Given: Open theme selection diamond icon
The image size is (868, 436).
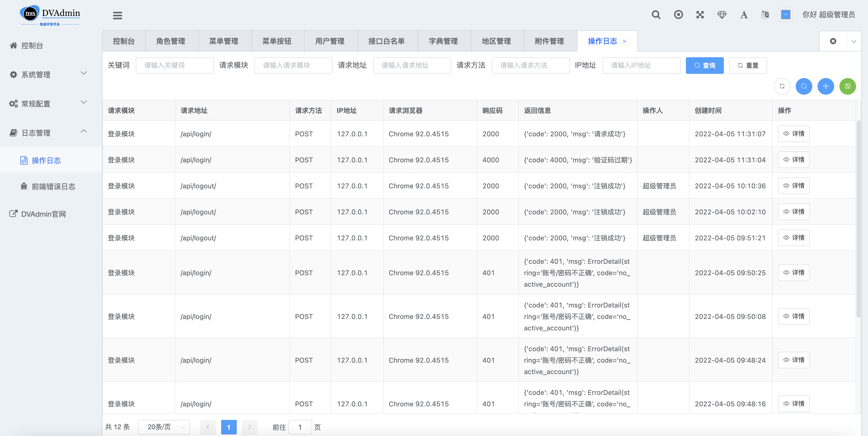Looking at the screenshot, I should 722,15.
